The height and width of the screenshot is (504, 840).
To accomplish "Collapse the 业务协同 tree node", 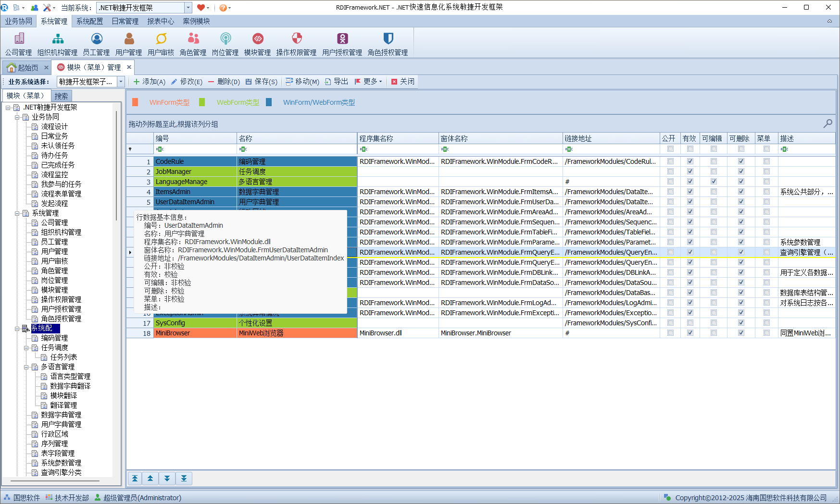I will coord(17,117).
